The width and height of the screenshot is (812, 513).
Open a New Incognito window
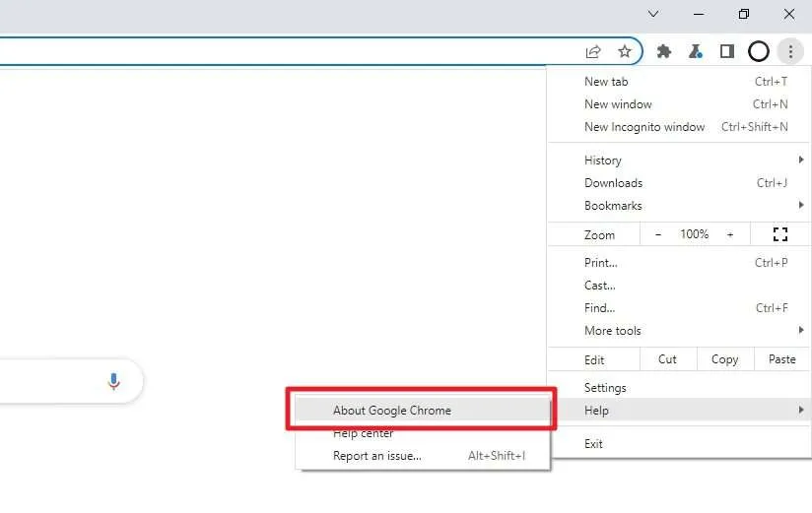[x=679, y=127]
